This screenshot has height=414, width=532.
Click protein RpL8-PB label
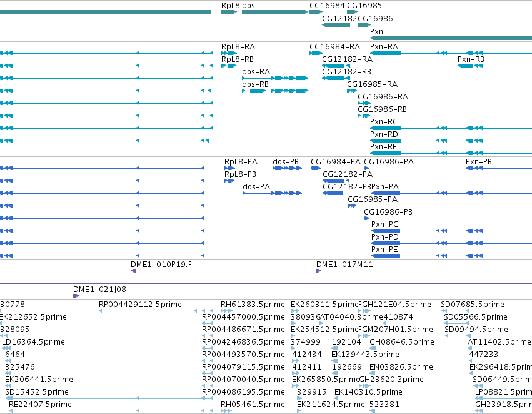point(240,174)
